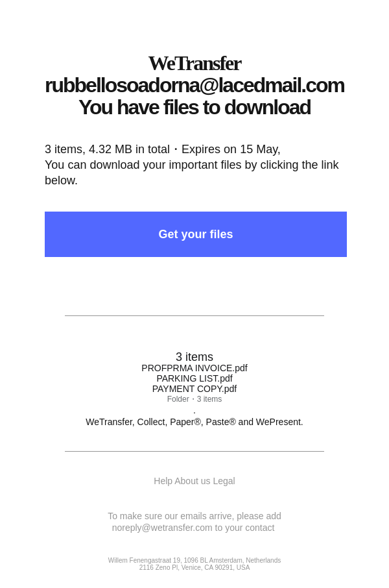Click the rubbellosoadorna@lacedmail.com recipient address
Image resolution: width=389 pixels, height=588 pixels.
pyautogui.click(x=194, y=86)
